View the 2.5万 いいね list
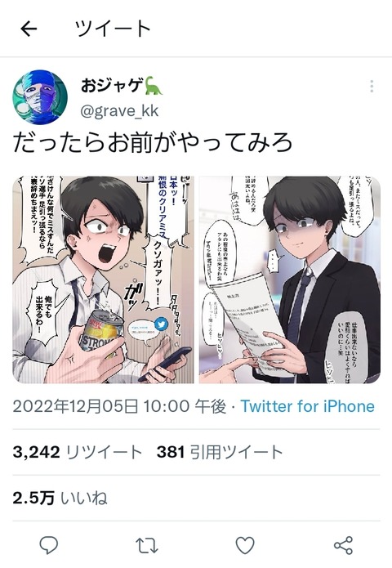The image size is (392, 568). [x=60, y=498]
